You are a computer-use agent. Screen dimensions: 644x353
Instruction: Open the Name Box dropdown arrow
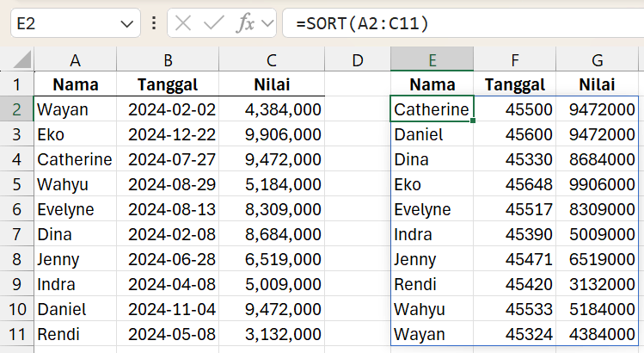(x=127, y=24)
